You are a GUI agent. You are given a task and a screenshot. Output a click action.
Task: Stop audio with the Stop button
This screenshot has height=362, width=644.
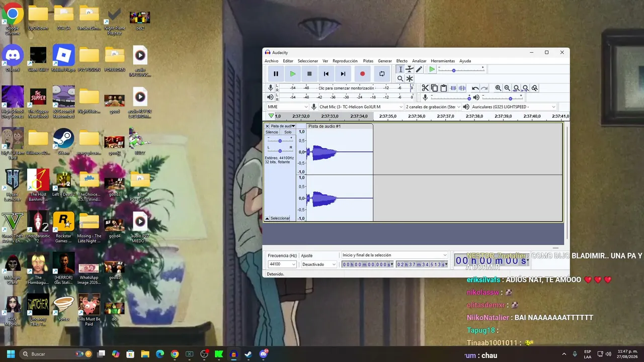click(x=309, y=74)
